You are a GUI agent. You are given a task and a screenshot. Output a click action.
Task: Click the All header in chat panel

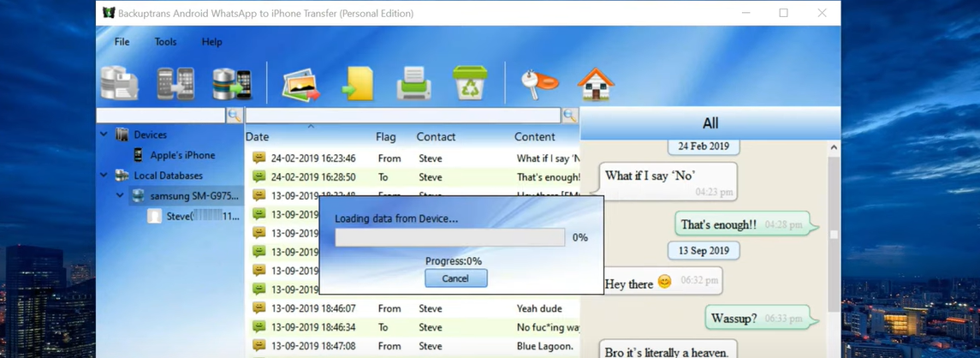click(710, 123)
